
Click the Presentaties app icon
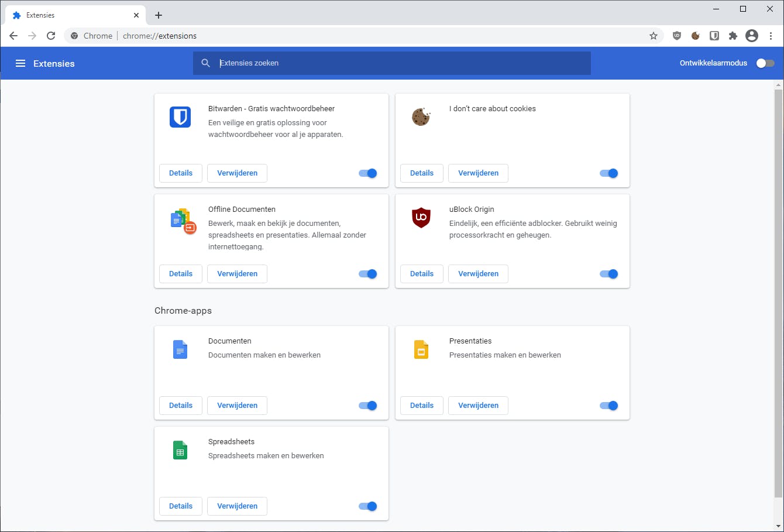[421, 349]
